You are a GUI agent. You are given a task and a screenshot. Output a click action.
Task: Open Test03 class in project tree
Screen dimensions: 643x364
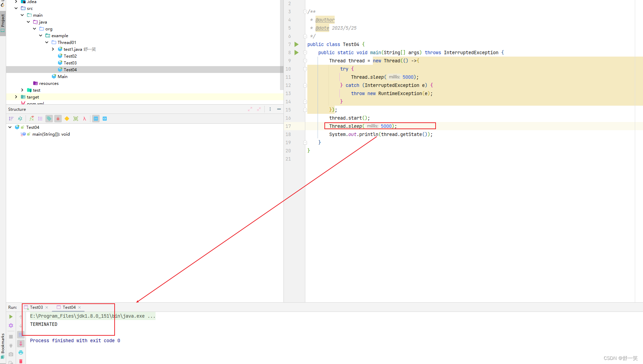70,63
